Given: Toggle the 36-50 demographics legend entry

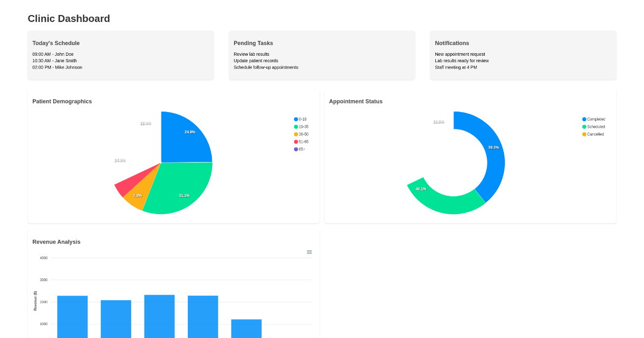Looking at the screenshot, I should (x=301, y=134).
